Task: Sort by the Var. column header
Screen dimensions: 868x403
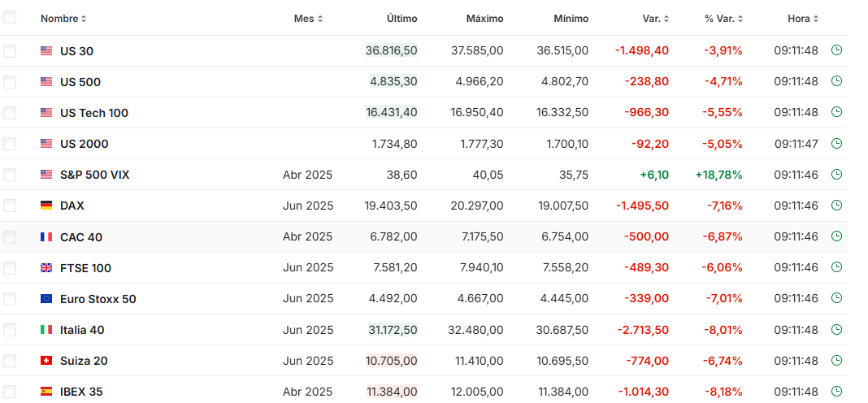Action: (x=655, y=19)
